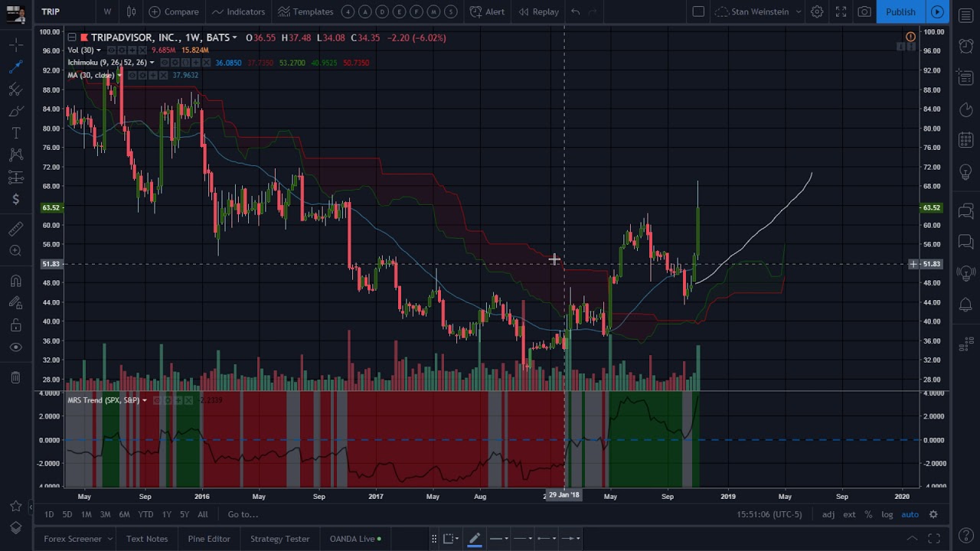980x551 pixels.
Task: Start bar Replay mode
Action: [538, 11]
